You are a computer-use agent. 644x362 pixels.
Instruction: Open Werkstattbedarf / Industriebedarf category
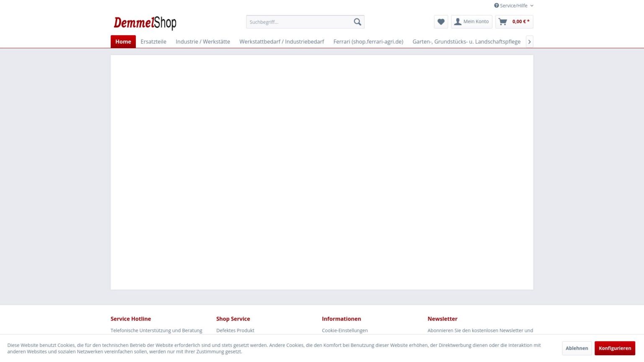(x=281, y=41)
